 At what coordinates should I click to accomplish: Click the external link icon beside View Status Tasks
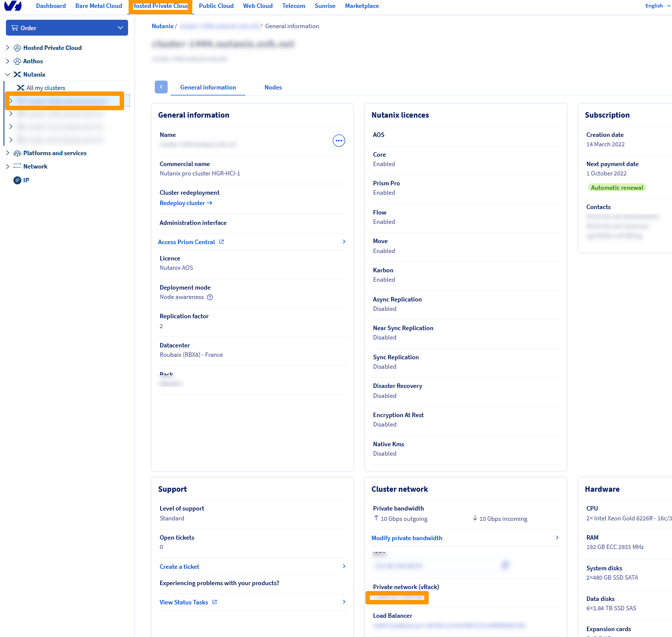point(215,602)
